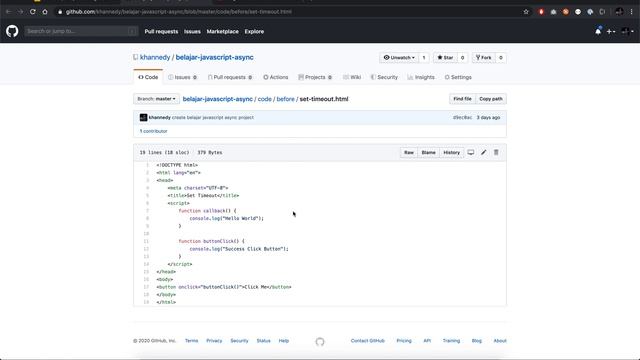Click the footer GitHub logo icon
Viewport: 640px width, 360px height.
(320, 342)
